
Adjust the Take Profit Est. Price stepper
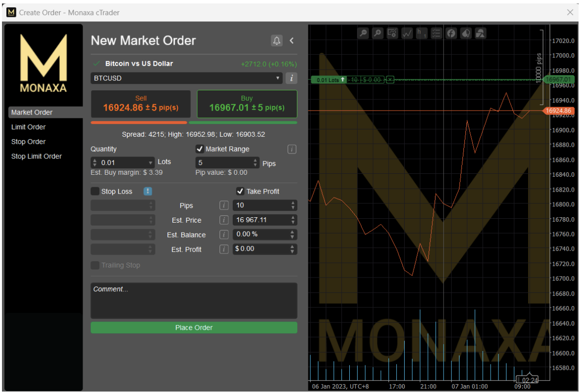point(293,220)
